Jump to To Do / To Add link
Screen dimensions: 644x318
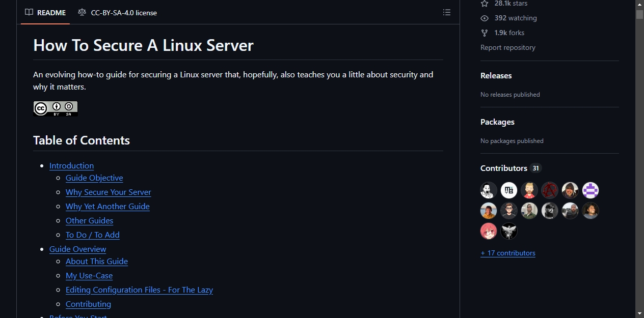93,235
